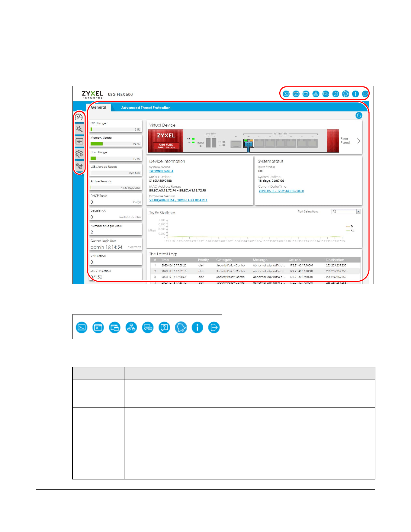Select log row 3 timed 17:38:55

point(255,277)
